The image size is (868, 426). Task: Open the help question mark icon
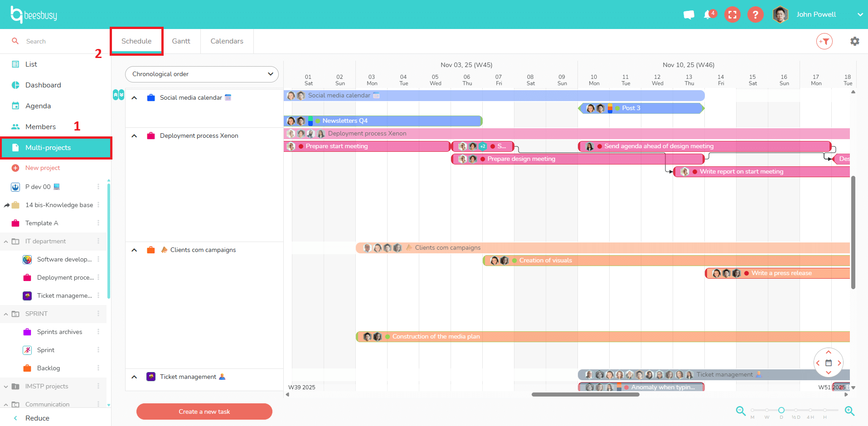(x=755, y=15)
